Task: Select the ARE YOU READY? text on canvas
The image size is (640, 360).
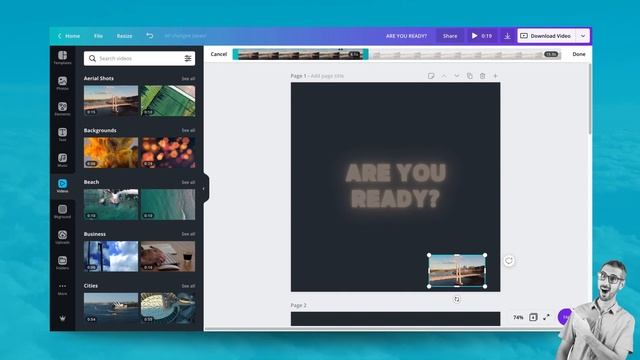Action: point(396,186)
